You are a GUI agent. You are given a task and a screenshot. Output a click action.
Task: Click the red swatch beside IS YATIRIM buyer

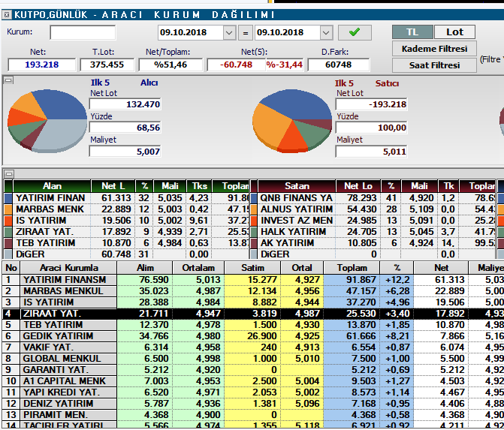8,221
